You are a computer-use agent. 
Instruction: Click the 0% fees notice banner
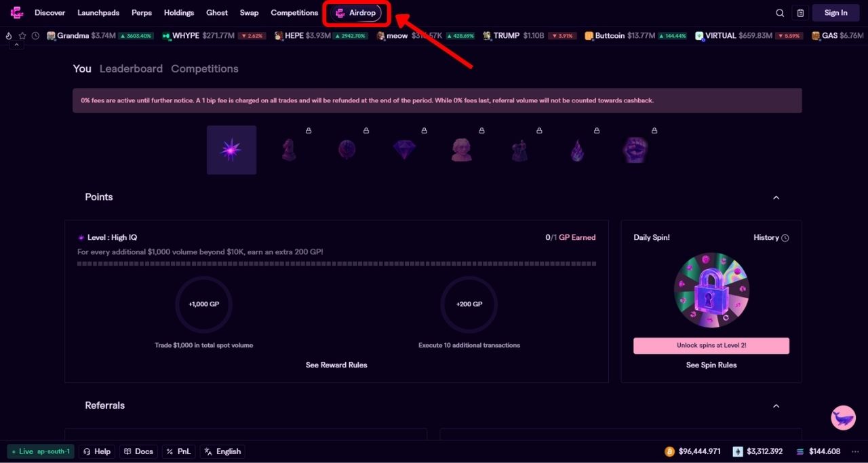click(437, 100)
